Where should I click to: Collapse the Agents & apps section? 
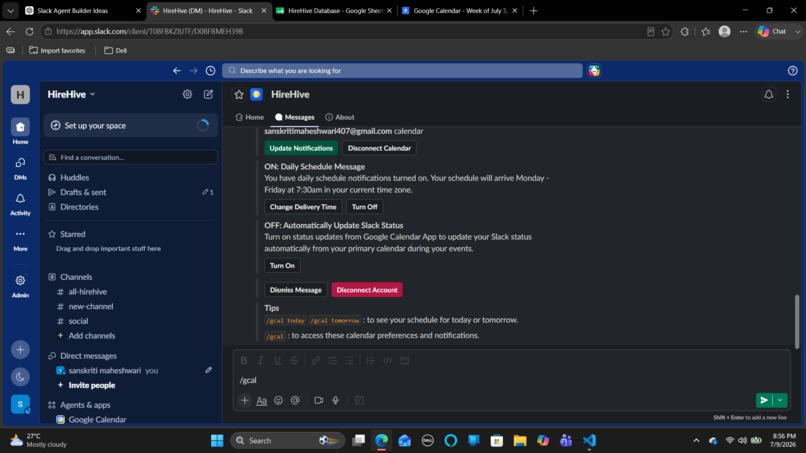tap(85, 405)
